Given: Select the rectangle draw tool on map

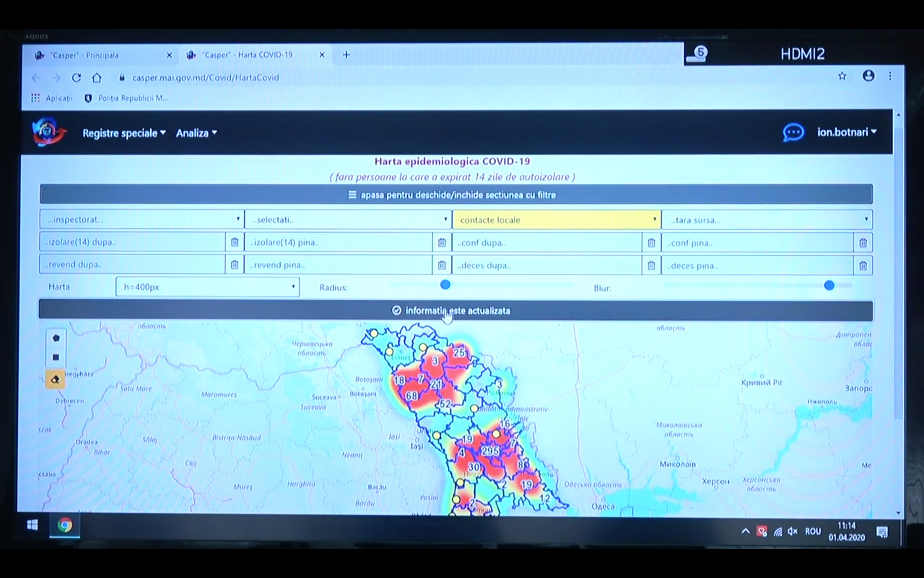Looking at the screenshot, I should click(x=56, y=357).
